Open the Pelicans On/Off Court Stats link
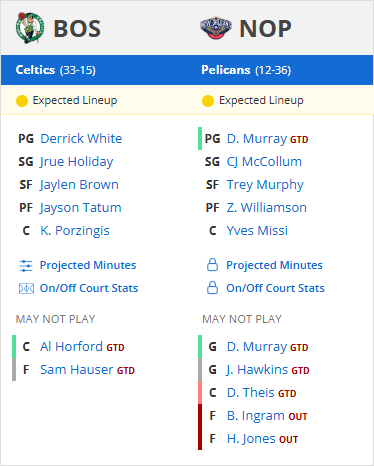 tap(275, 288)
